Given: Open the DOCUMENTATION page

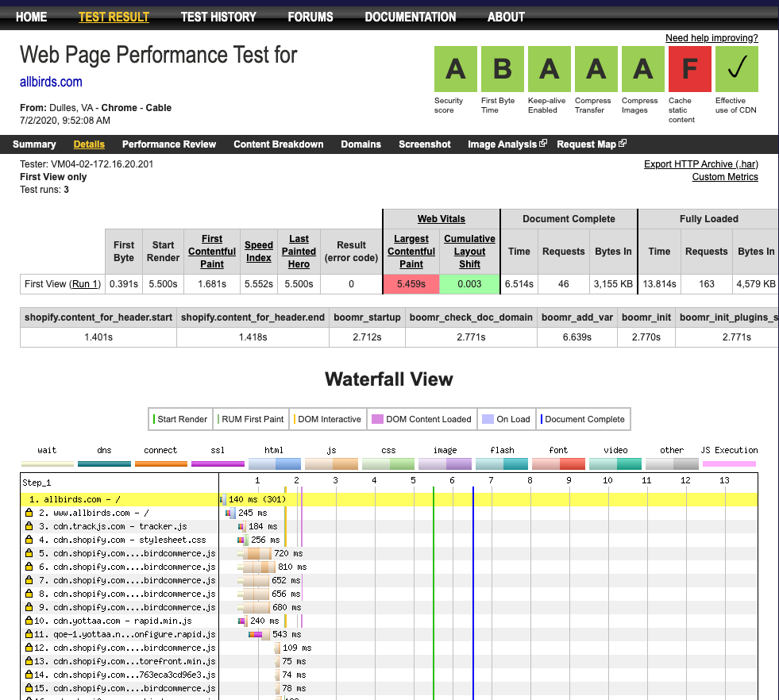Looking at the screenshot, I should click(x=411, y=17).
